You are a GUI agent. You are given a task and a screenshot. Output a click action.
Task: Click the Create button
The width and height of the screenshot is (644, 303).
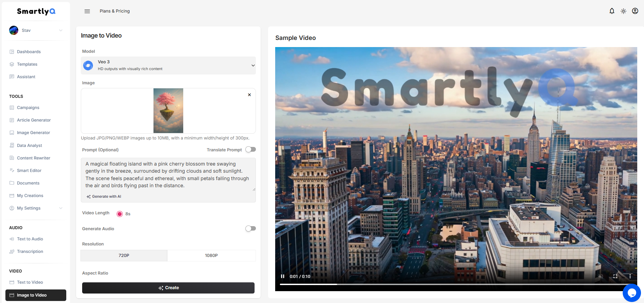click(168, 288)
